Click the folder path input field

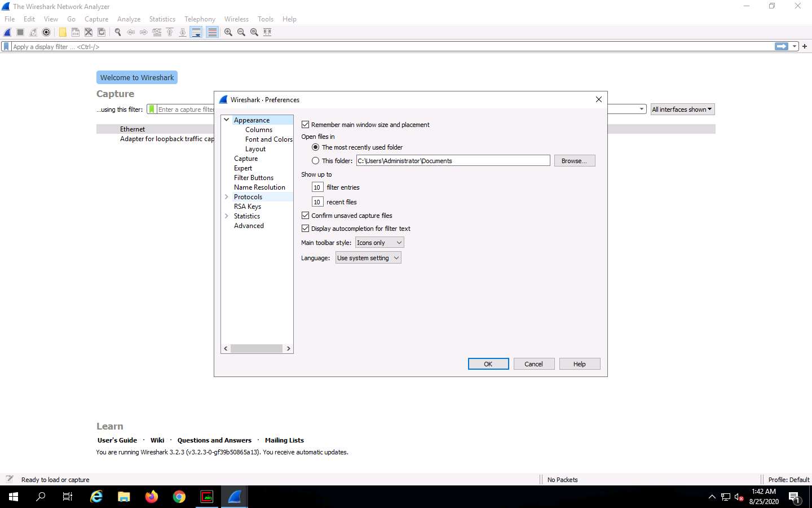pyautogui.click(x=453, y=161)
